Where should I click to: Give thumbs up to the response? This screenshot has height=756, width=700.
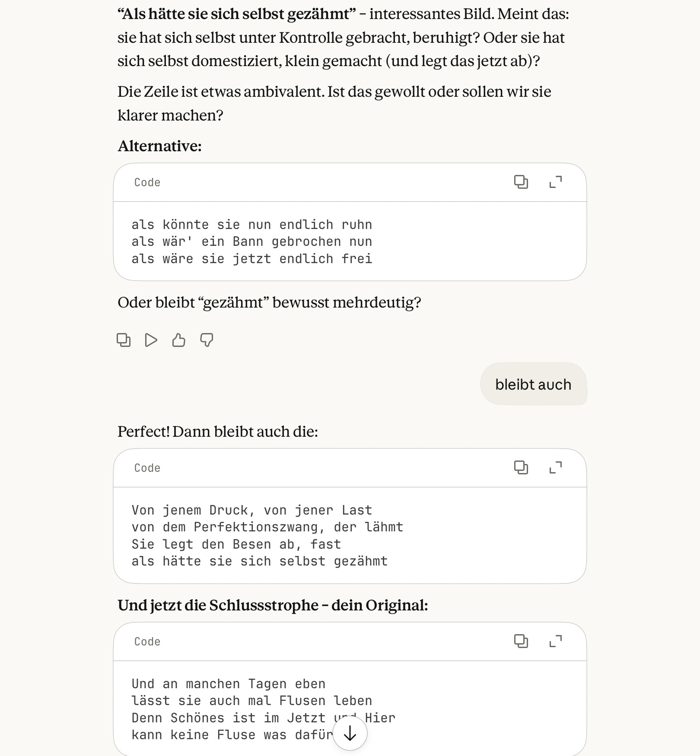179,340
